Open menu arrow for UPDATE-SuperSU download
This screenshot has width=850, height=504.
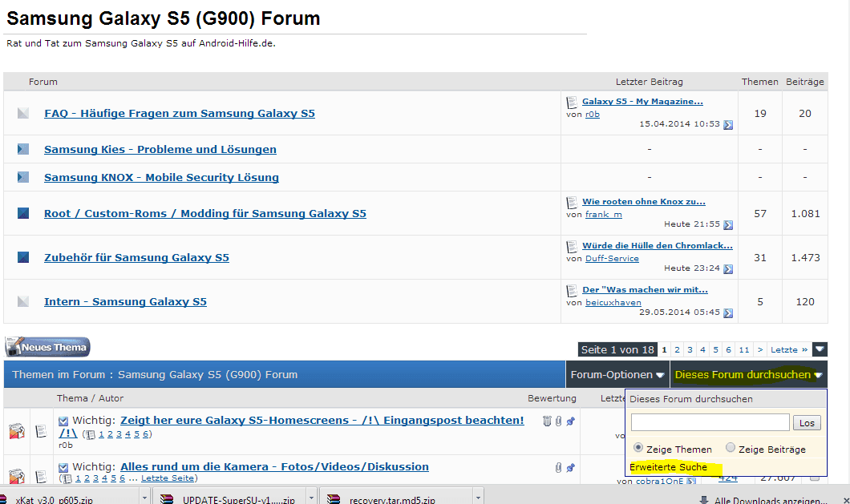pos(311,497)
